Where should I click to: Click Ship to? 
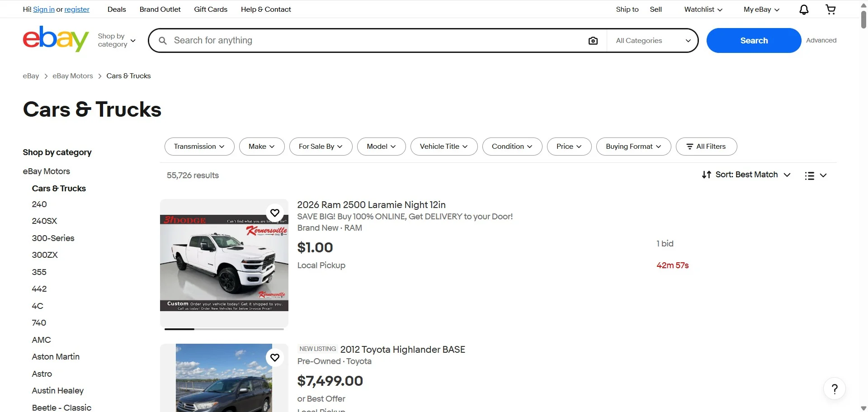click(x=627, y=9)
